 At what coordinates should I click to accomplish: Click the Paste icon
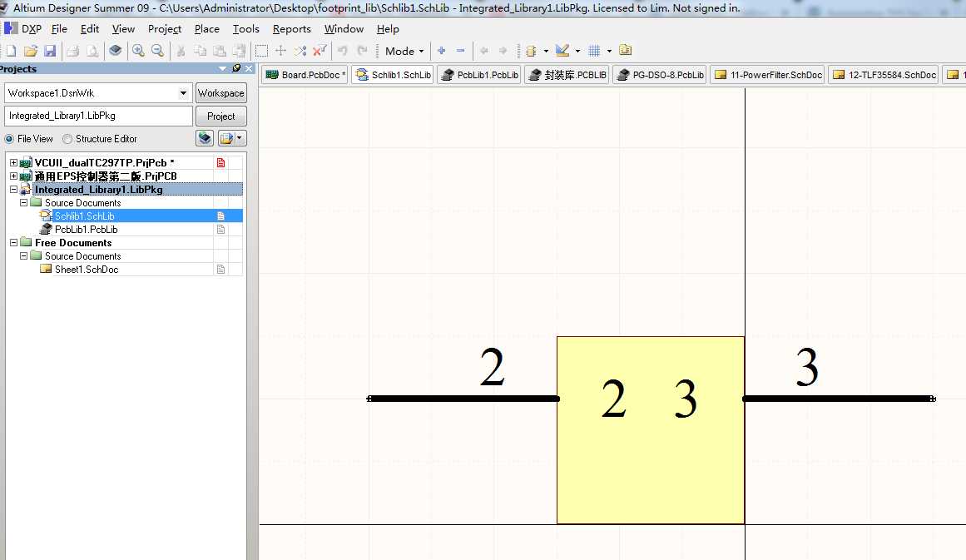point(220,51)
